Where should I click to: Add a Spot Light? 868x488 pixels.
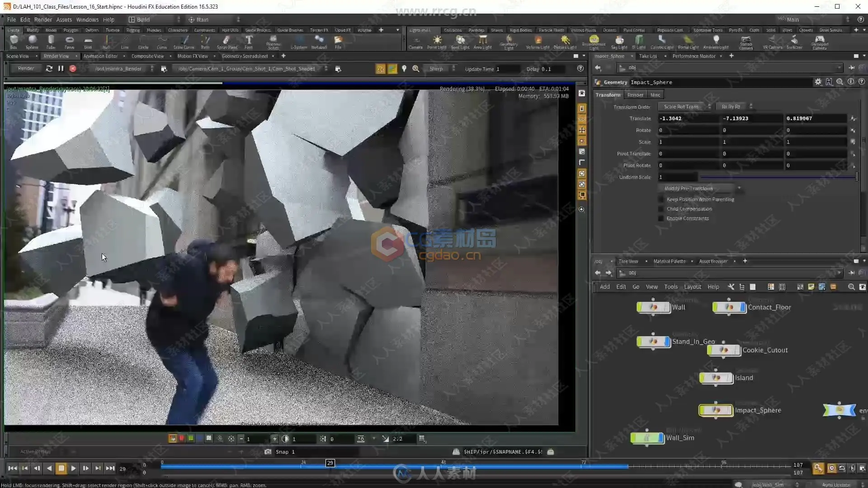(x=460, y=42)
